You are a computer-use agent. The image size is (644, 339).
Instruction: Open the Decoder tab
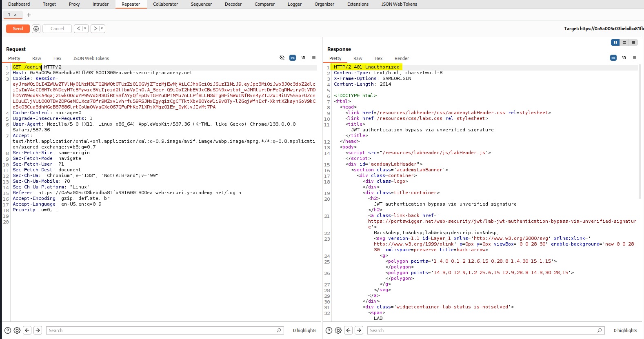(233, 4)
